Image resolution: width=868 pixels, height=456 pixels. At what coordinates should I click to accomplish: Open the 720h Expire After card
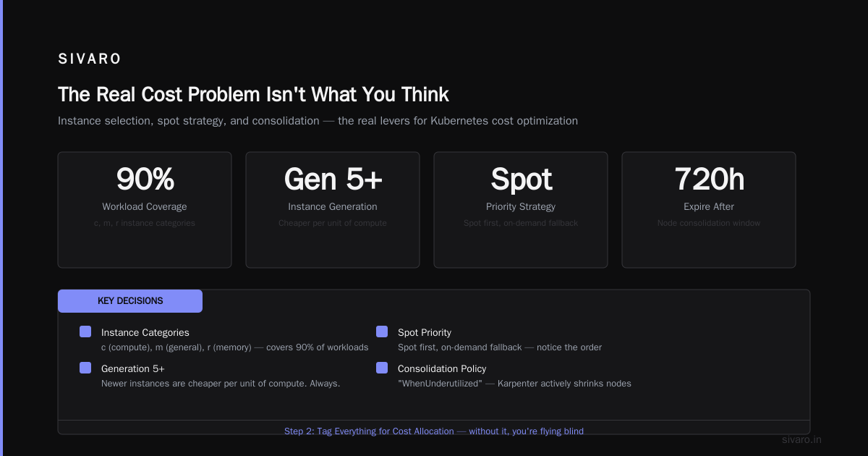click(709, 210)
